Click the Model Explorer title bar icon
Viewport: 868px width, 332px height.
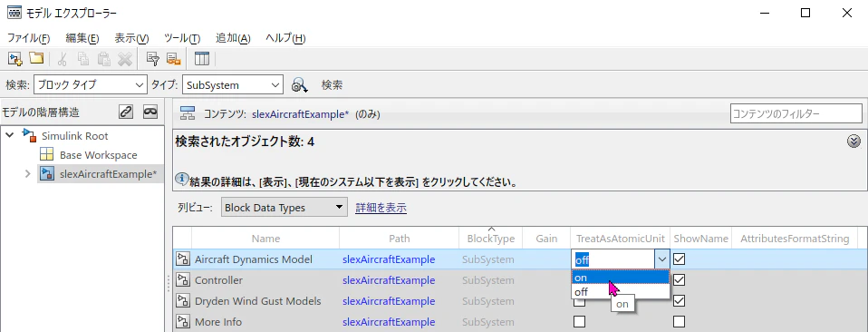point(14,13)
